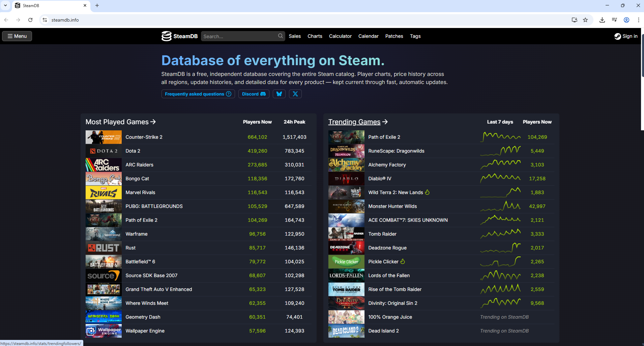Open the Deadzone Rogue link

(387, 248)
